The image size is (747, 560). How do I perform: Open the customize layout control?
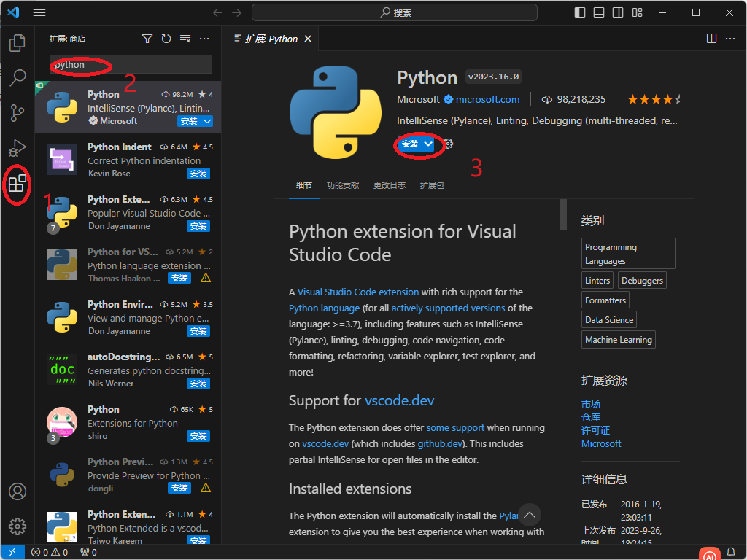tap(637, 13)
